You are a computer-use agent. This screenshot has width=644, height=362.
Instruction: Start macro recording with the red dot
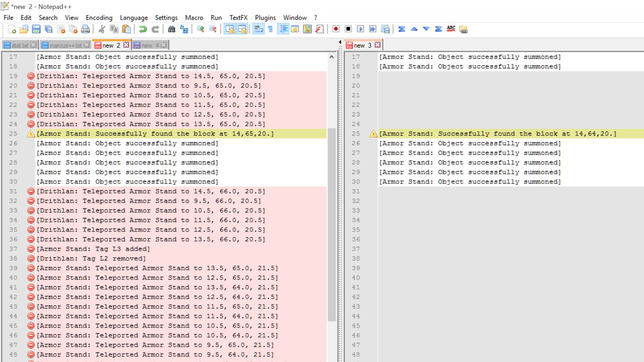coord(336,29)
